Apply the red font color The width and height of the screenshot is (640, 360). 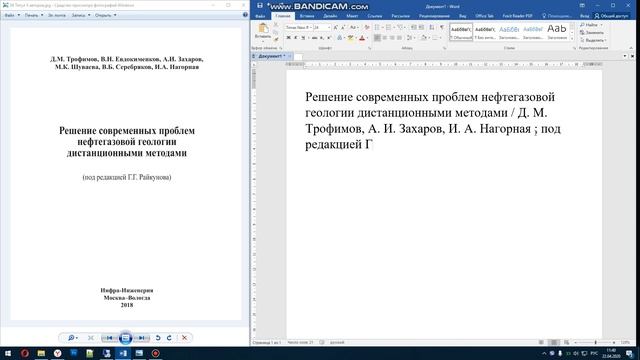pos(362,38)
